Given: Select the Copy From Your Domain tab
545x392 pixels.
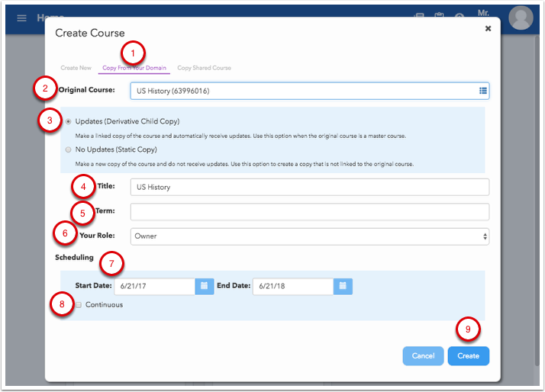Looking at the screenshot, I should click(134, 68).
